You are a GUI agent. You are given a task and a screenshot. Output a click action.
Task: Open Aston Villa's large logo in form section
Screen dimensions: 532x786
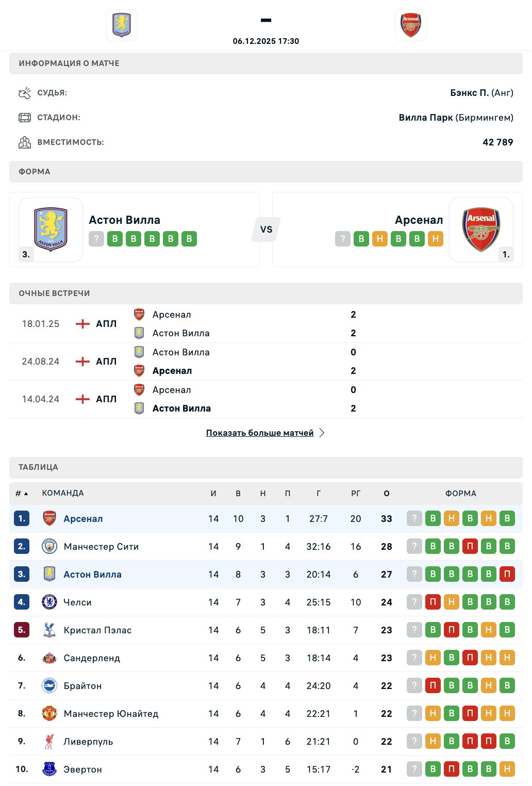(x=51, y=230)
